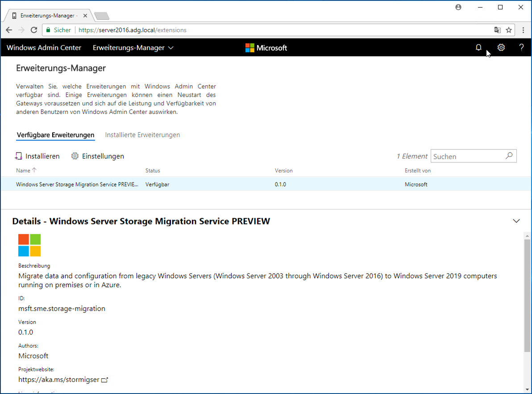Bookmark this page with the star
The image size is (532, 394).
tap(509, 30)
